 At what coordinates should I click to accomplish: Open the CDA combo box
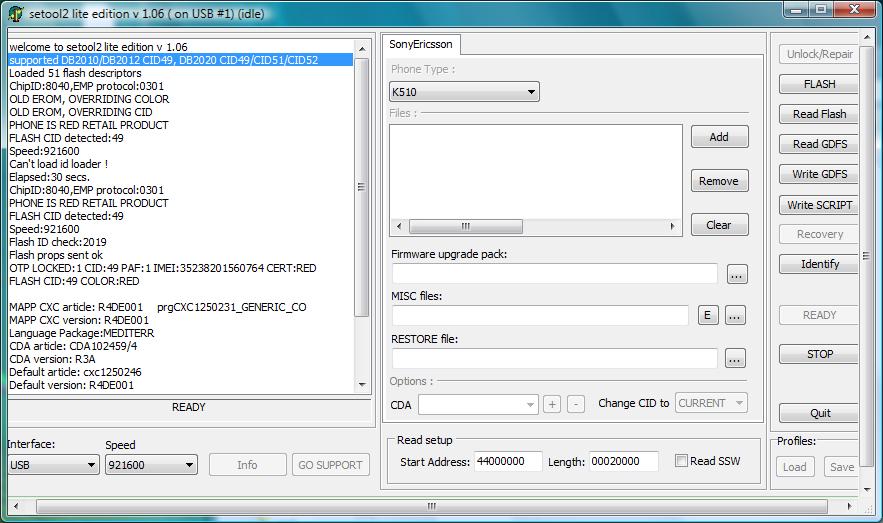478,404
